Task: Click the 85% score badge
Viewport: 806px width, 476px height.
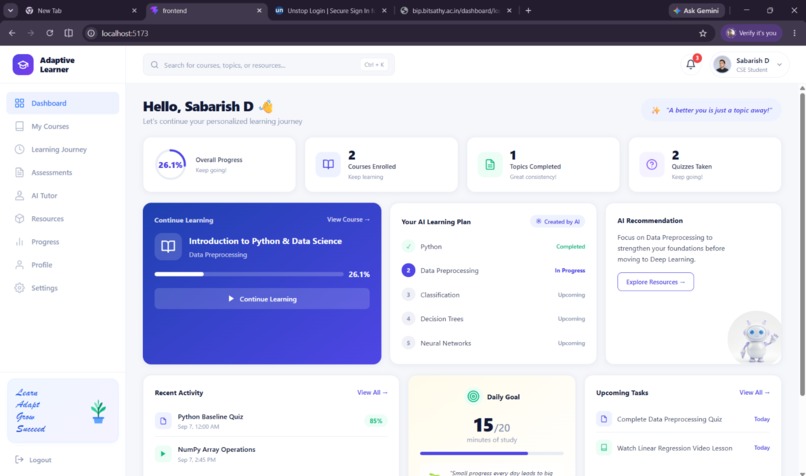Action: click(x=376, y=420)
